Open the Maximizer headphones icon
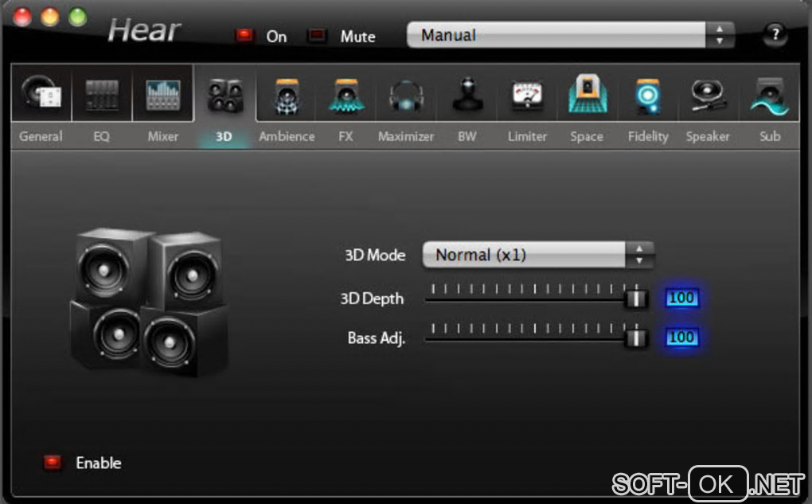812x504 pixels. pos(406,96)
